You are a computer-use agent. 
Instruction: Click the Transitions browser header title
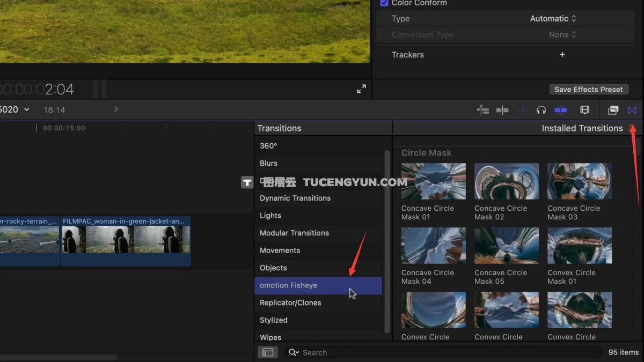(279, 128)
